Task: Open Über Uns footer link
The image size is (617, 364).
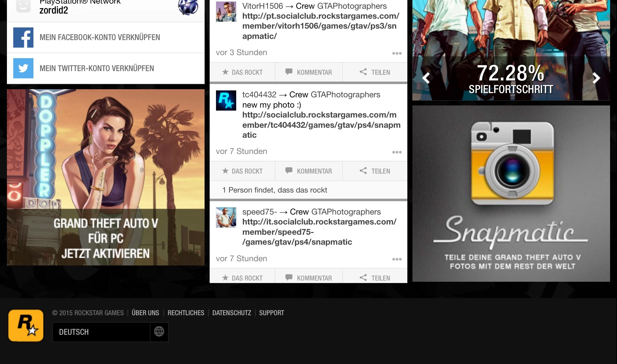Action: click(145, 313)
